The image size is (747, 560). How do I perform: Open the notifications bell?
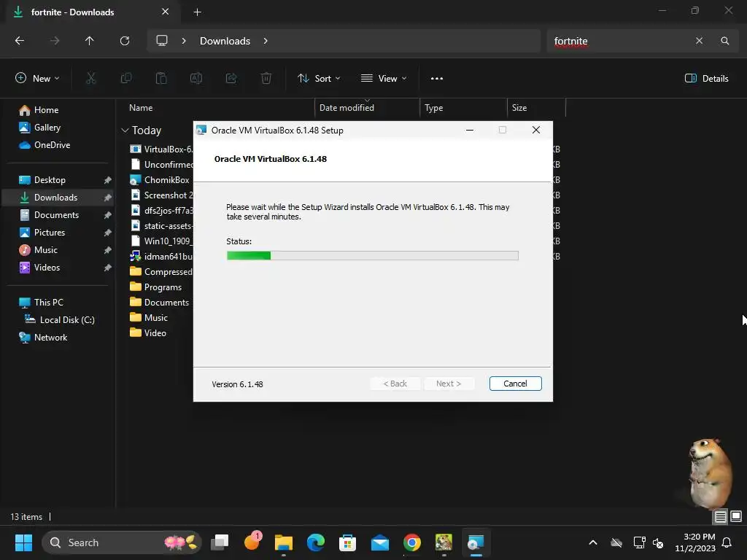[x=727, y=542]
